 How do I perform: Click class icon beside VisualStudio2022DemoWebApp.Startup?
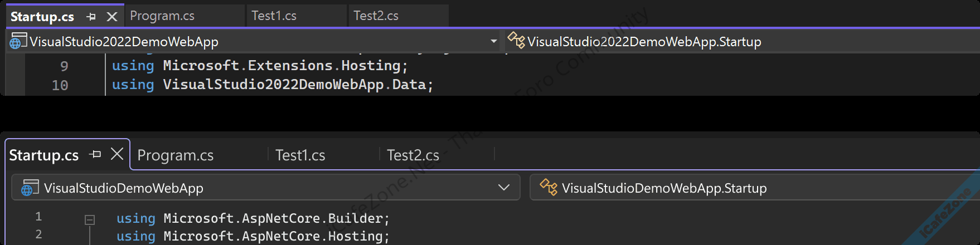click(516, 41)
